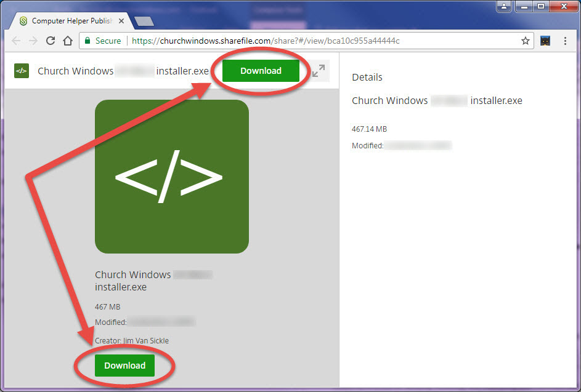
Task: Open the dark extension icon beside the star
Action: (x=545, y=41)
